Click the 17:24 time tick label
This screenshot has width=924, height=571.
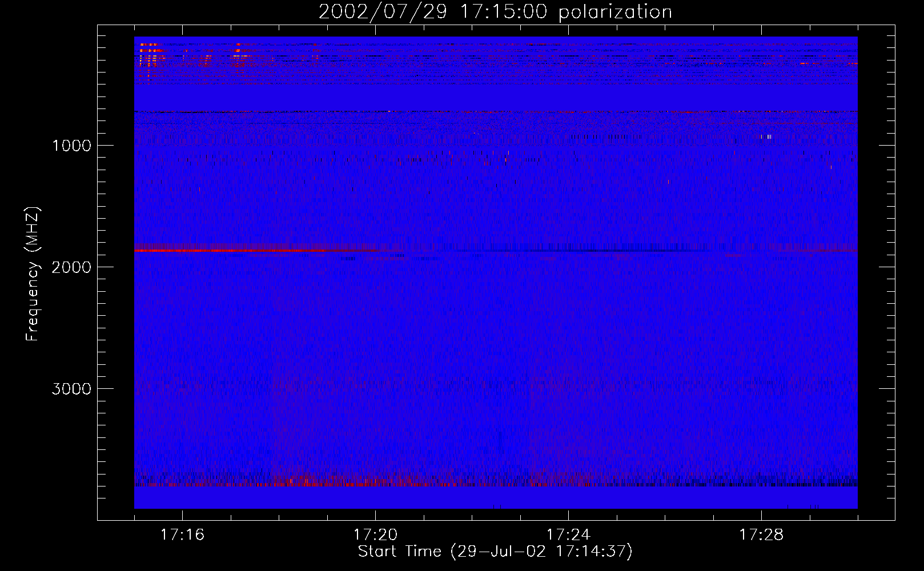[568, 534]
